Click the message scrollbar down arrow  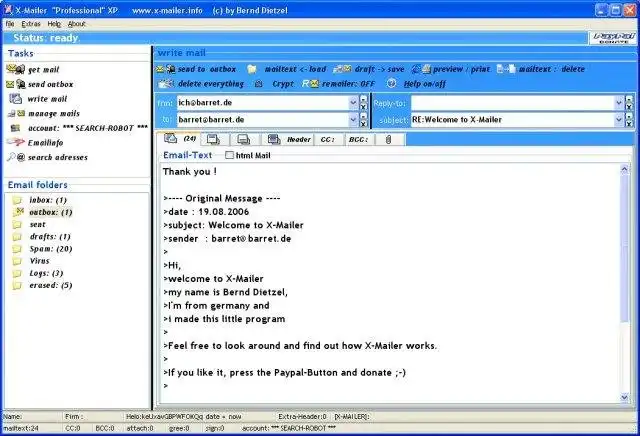click(624, 397)
